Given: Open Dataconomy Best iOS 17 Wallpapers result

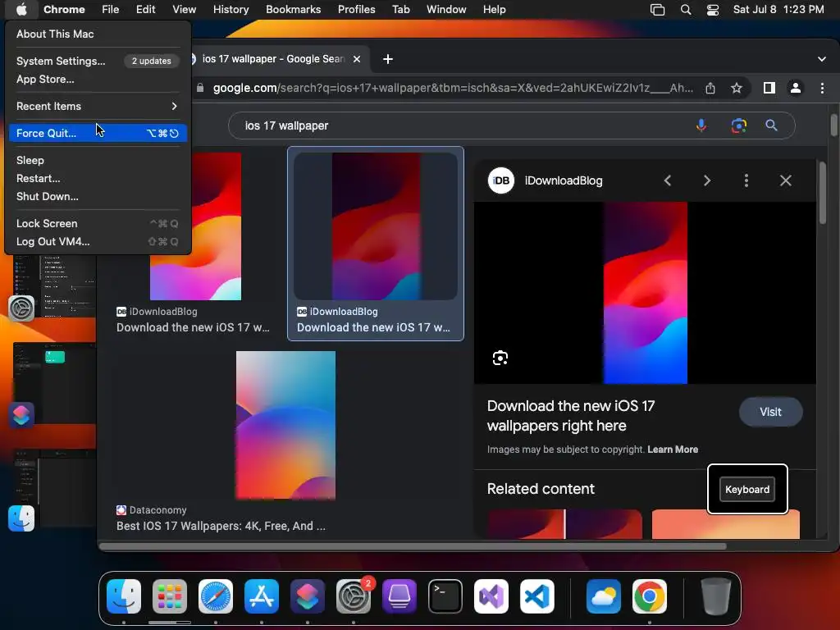Looking at the screenshot, I should [221, 526].
